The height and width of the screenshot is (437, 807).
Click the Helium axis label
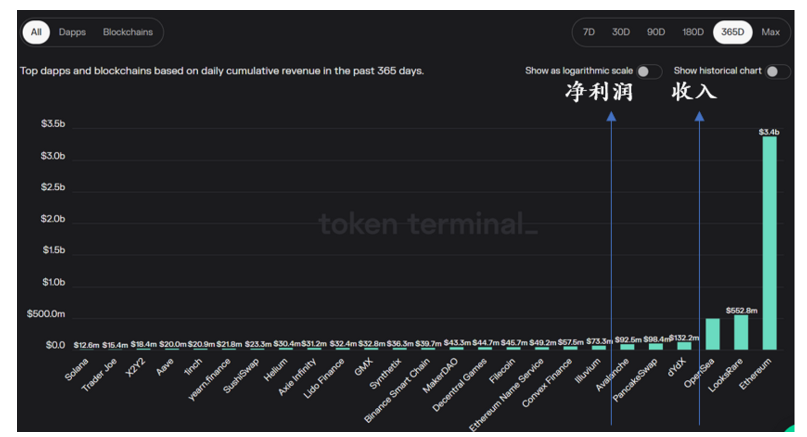tap(275, 370)
